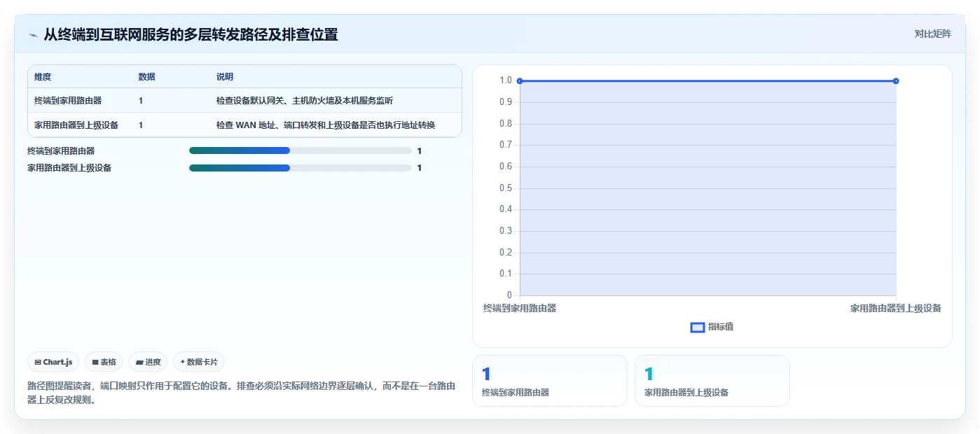Click the 维度 column header
The image size is (980, 434).
(43, 77)
